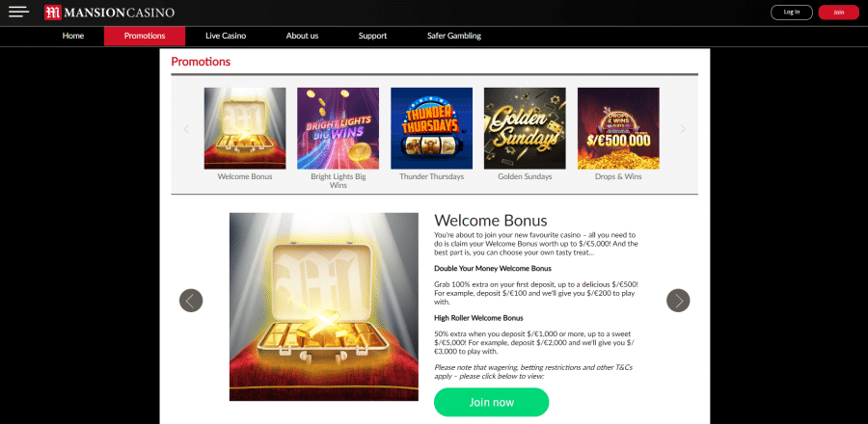Open the Live Casino menu item
The width and height of the screenshot is (868, 424).
tap(226, 36)
